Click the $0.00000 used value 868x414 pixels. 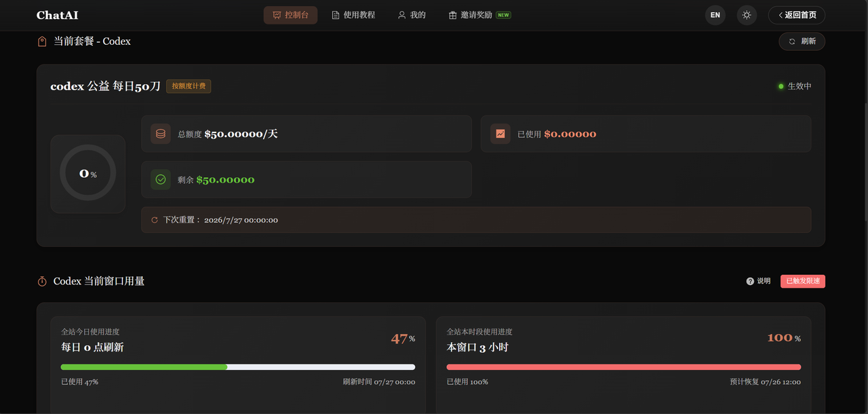[x=570, y=134]
